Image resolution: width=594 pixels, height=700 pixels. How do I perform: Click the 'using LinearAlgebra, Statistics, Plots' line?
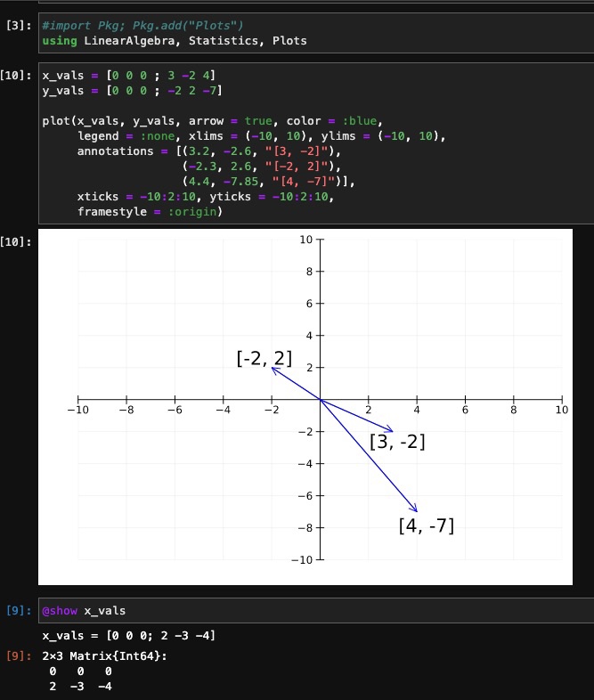tap(174, 41)
